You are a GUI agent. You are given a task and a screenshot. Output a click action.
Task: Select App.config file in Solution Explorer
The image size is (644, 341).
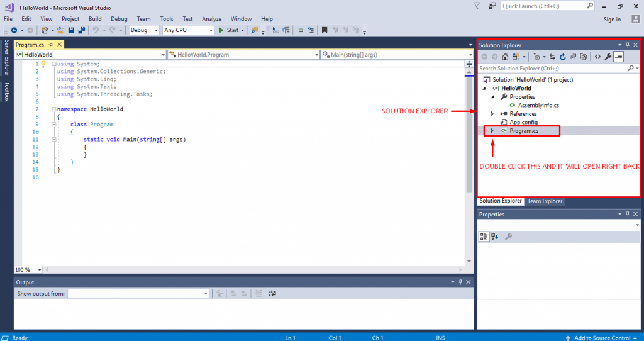pyautogui.click(x=523, y=122)
